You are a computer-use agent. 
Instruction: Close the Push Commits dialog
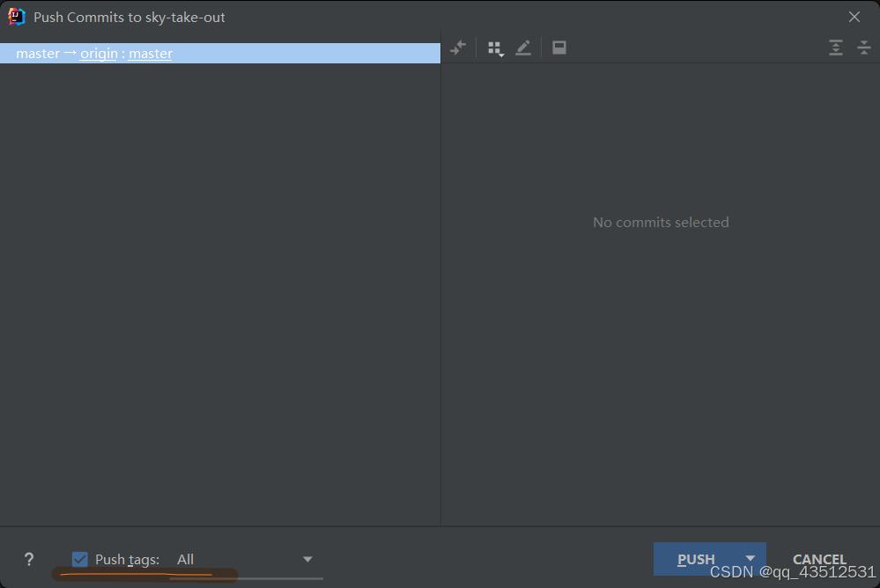click(854, 17)
